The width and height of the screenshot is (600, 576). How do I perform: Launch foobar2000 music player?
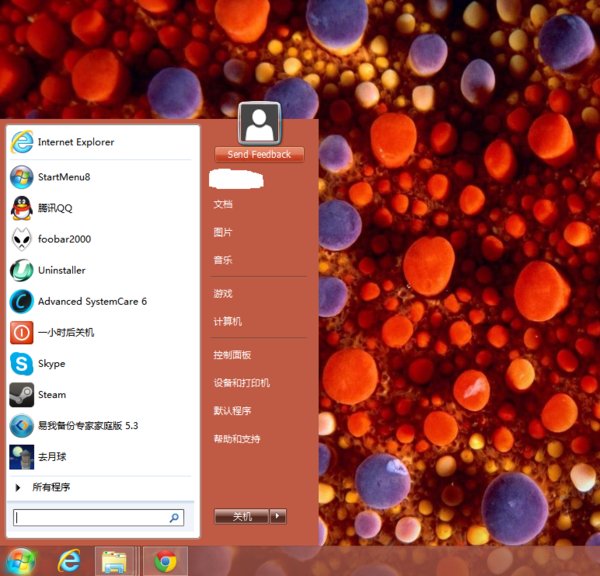(64, 239)
